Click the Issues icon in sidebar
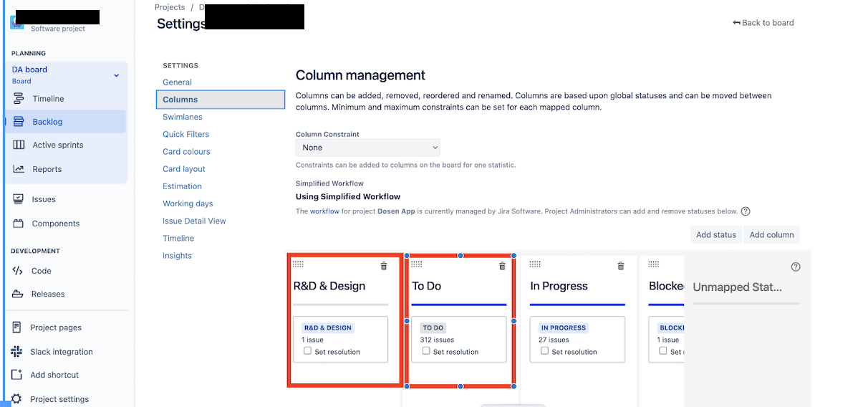 (19, 199)
